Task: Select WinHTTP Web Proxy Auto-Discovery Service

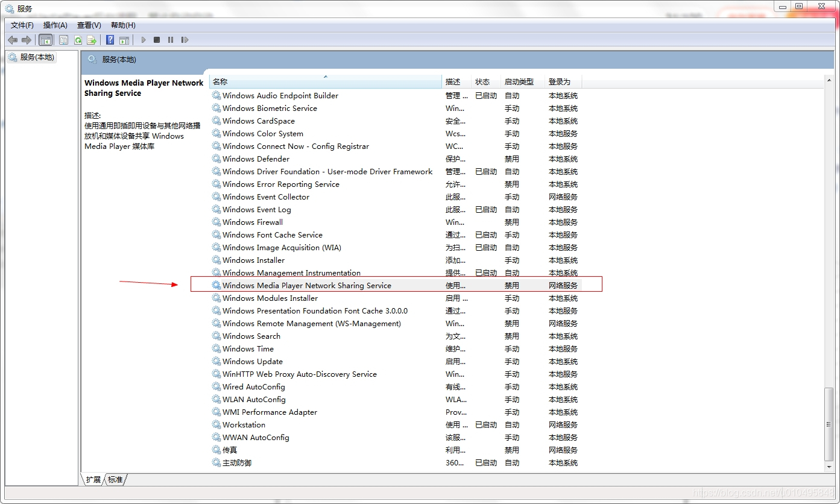Action: (396, 374)
